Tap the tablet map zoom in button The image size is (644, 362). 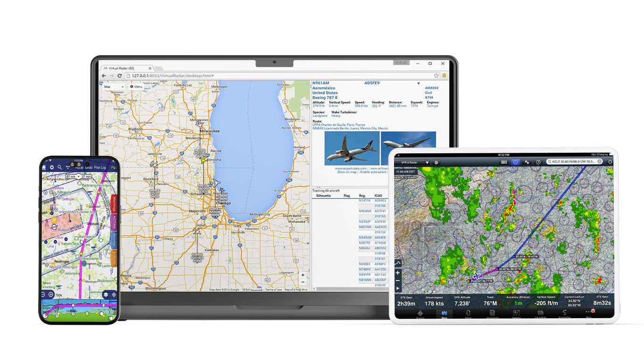(x=398, y=273)
